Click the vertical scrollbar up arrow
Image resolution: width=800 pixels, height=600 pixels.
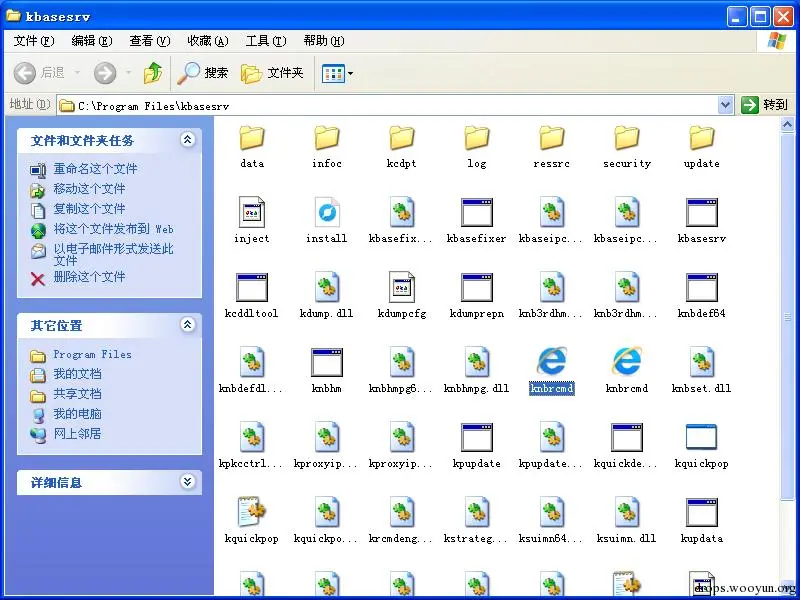(x=788, y=124)
